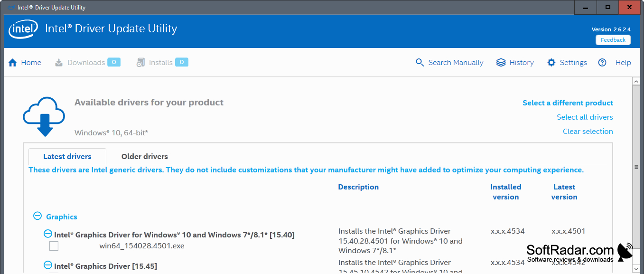The height and width of the screenshot is (274, 644).
Task: Click the Home house icon
Action: click(13, 63)
